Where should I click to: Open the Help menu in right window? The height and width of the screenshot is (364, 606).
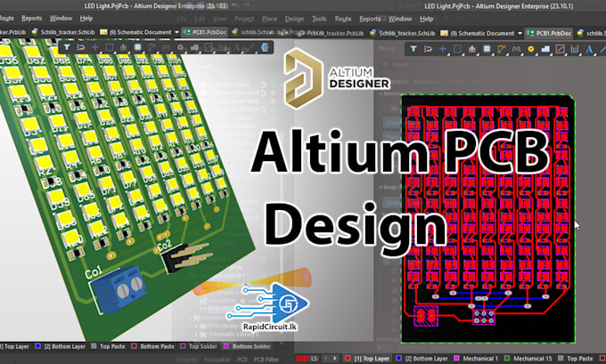pyautogui.click(x=426, y=19)
